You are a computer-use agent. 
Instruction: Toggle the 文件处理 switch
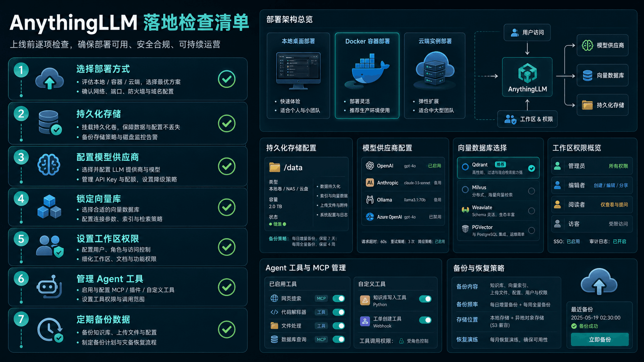[x=339, y=326]
